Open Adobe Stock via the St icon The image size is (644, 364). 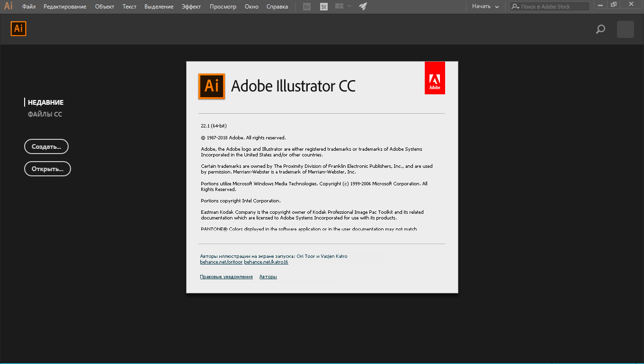[324, 7]
